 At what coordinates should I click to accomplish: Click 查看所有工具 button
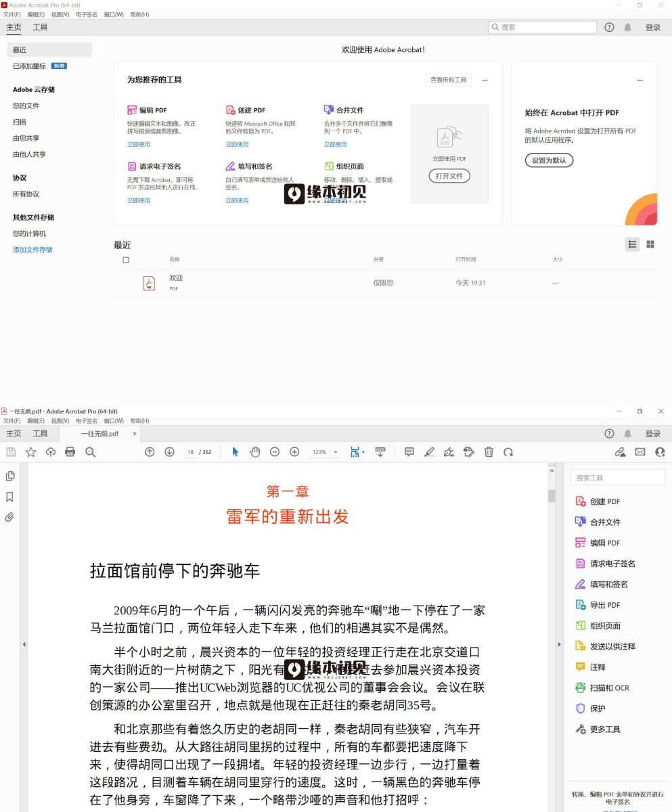tap(448, 80)
